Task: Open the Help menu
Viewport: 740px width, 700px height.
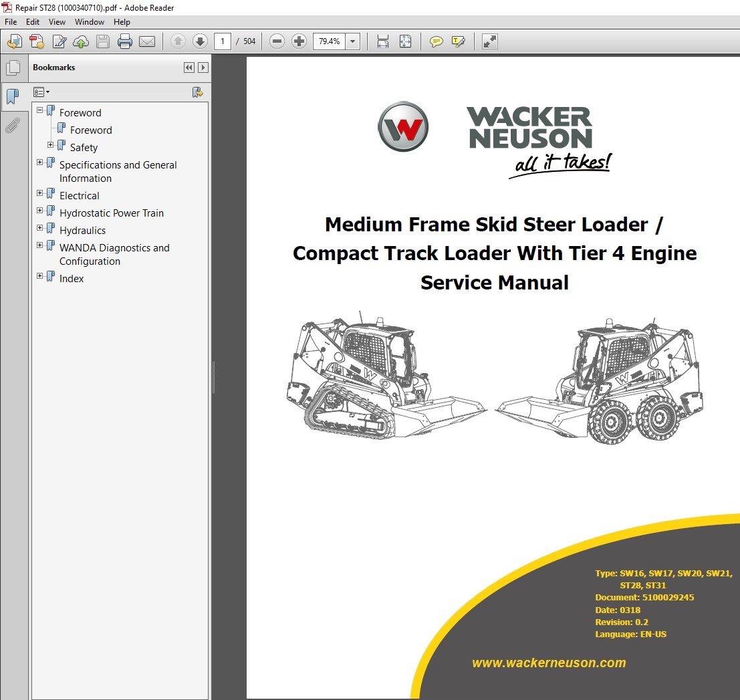Action: tap(122, 22)
